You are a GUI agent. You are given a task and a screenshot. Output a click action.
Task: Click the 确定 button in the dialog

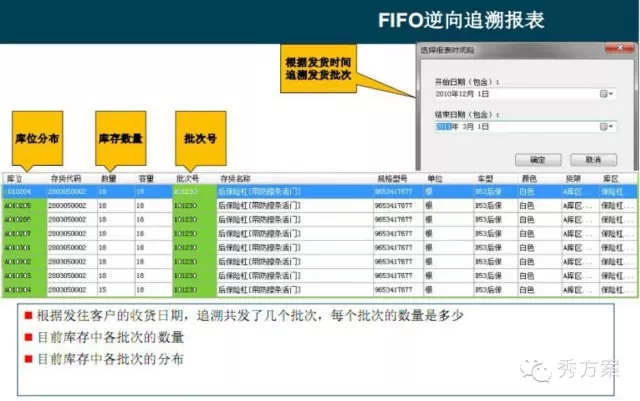coord(537,159)
